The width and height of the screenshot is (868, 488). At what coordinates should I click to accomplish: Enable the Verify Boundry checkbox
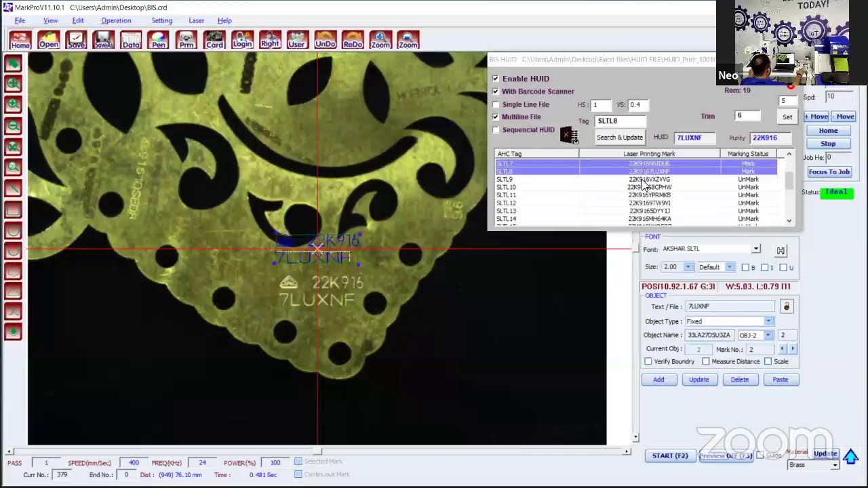point(648,361)
